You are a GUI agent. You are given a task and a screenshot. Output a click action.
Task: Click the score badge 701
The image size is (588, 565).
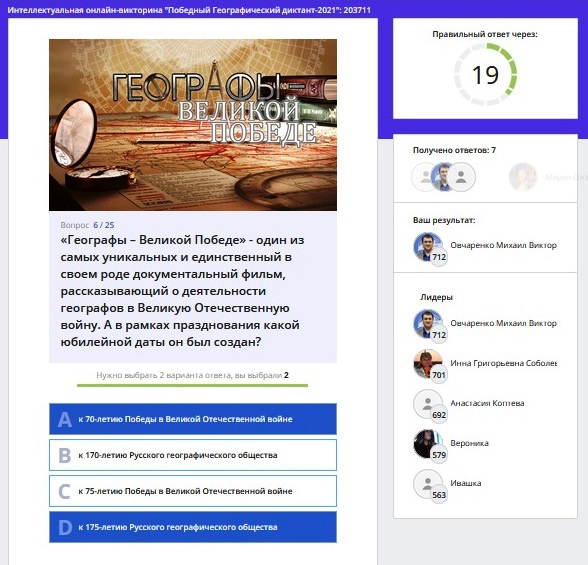(439, 375)
